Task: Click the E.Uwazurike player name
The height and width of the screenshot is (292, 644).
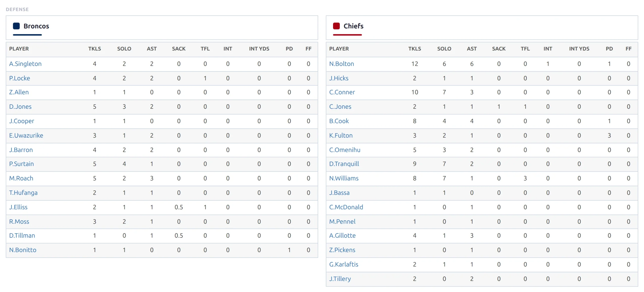Action: pyautogui.click(x=26, y=135)
